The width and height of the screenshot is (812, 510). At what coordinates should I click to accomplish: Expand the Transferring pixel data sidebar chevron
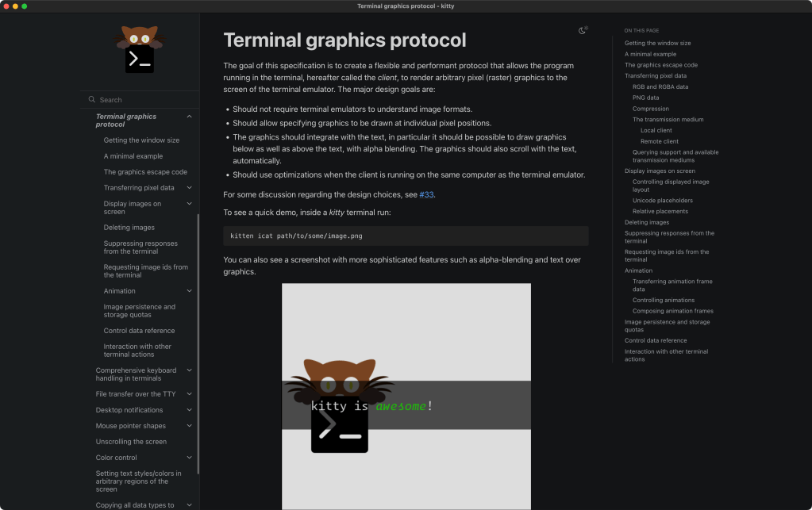click(189, 188)
